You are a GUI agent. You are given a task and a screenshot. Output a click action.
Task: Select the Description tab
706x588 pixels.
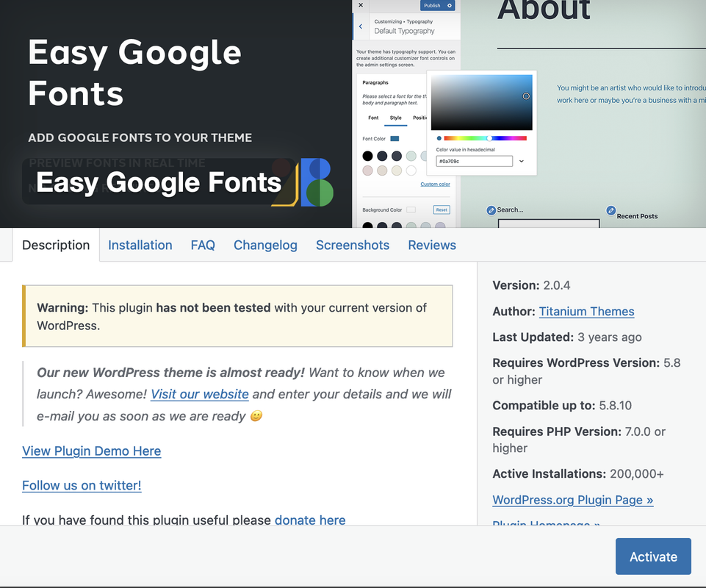(56, 245)
